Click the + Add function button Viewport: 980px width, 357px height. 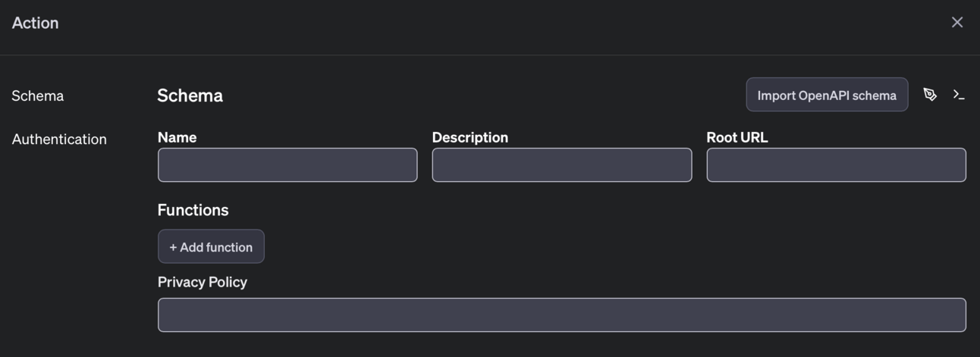click(x=211, y=247)
